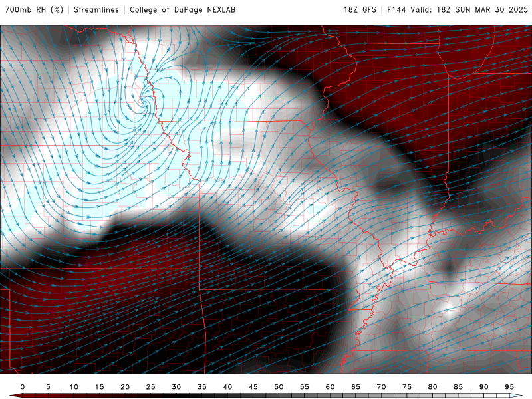Click the "25" value on color scale
532x399 pixels.
point(151,387)
